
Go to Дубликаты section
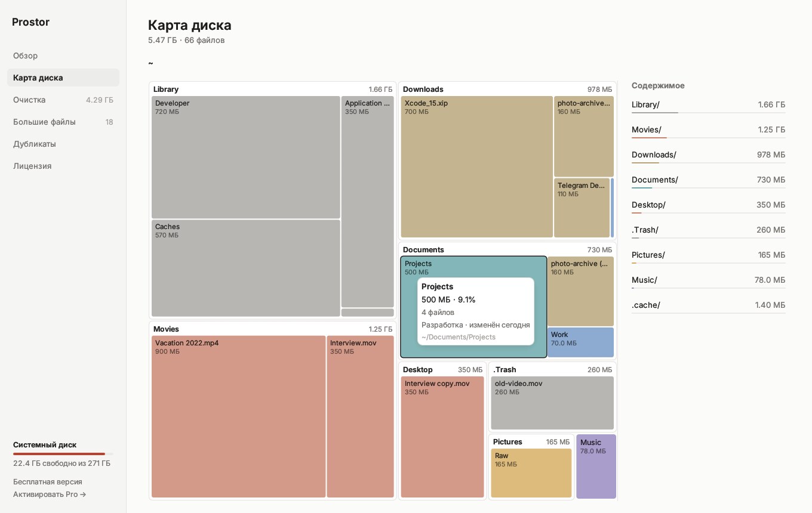(x=63, y=144)
